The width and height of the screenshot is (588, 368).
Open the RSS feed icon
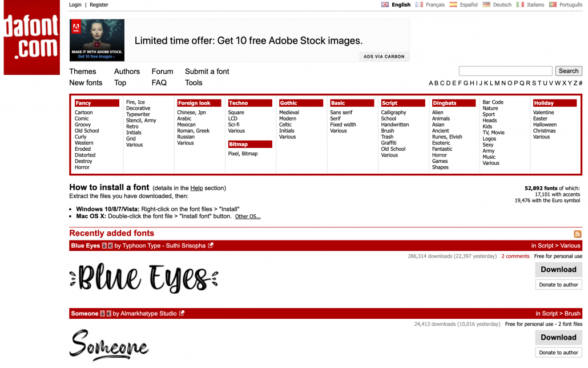click(x=577, y=234)
